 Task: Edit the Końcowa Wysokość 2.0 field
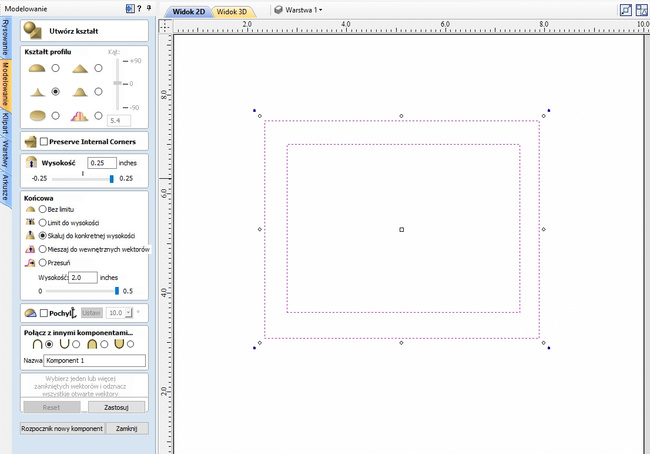pyautogui.click(x=83, y=277)
